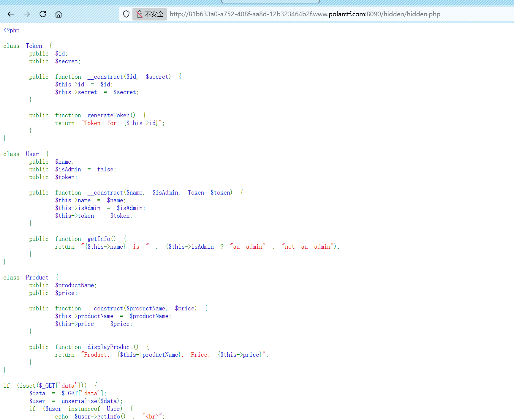Image resolution: width=514 pixels, height=420 pixels.
Task: Click the "$this->productName = $productName;" line
Action: pyautogui.click(x=113, y=316)
